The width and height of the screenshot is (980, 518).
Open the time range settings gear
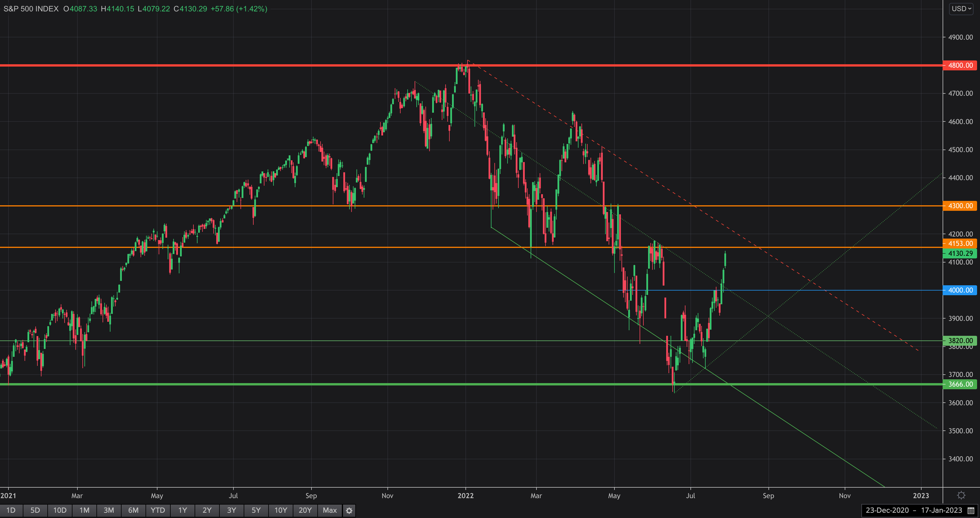click(349, 510)
